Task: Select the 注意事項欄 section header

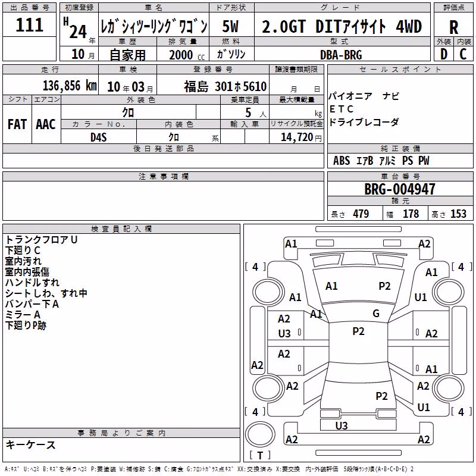Action: tap(163, 177)
